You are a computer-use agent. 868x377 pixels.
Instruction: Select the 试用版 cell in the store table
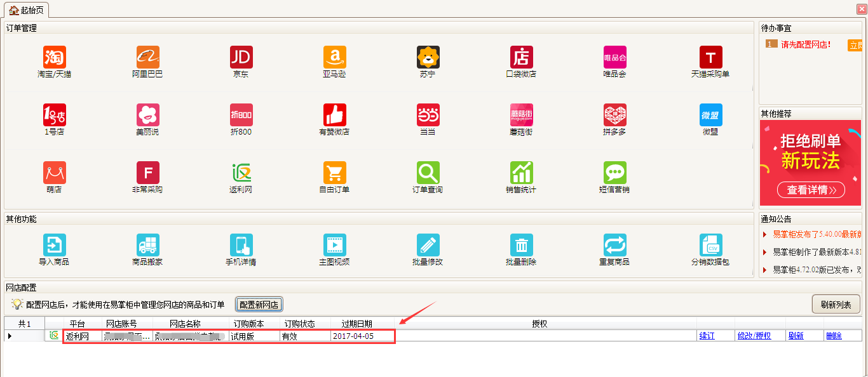254,336
